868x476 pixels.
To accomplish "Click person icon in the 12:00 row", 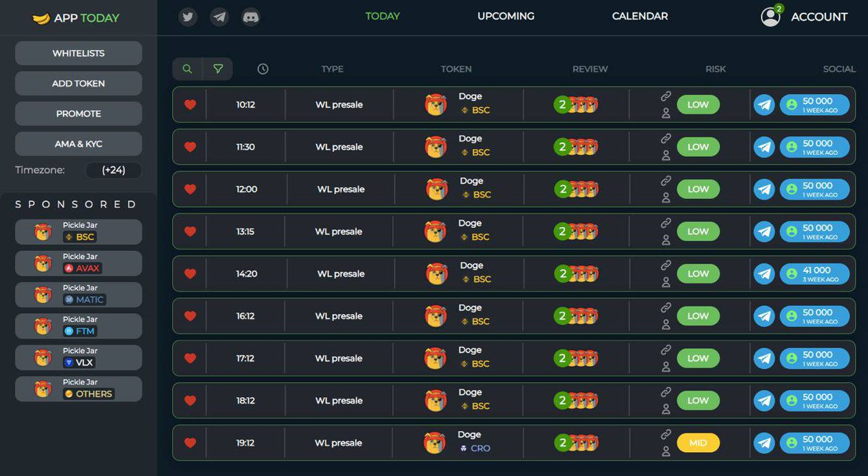I will pyautogui.click(x=666, y=197).
